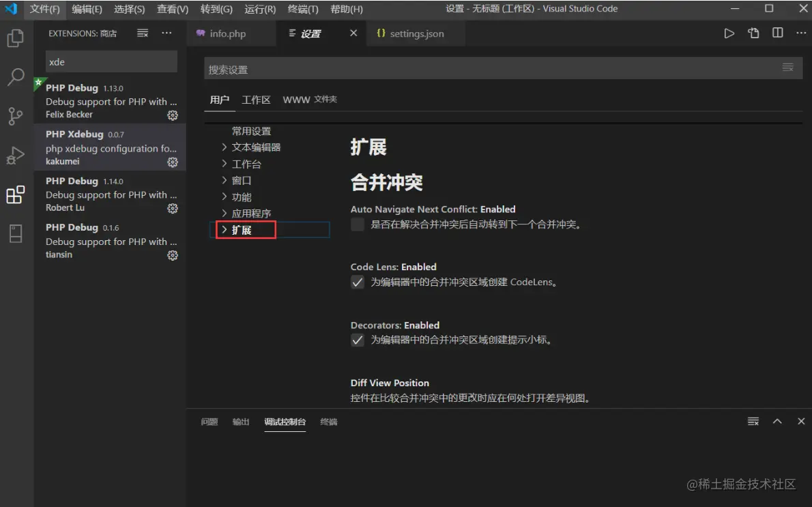Clear settings search filter icon
Viewport: 812px width, 507px height.
pos(787,68)
